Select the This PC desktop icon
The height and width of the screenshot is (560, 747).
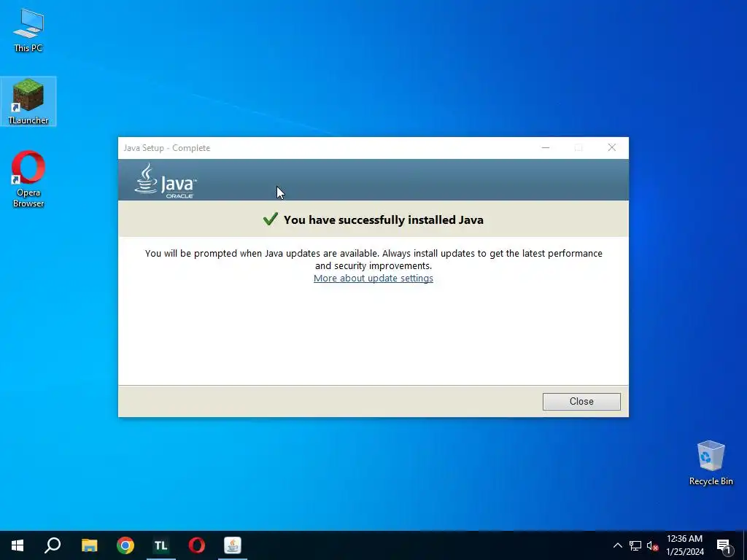point(28,31)
